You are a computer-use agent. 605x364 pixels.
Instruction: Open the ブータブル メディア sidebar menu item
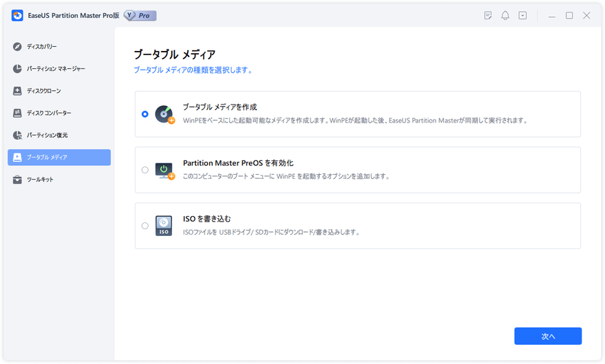[59, 158]
